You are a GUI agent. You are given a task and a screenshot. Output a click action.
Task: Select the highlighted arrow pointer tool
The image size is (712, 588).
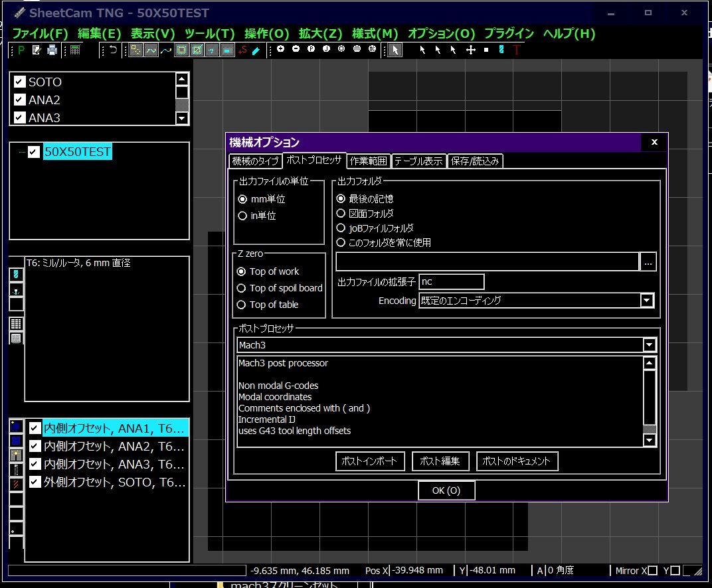tap(395, 50)
